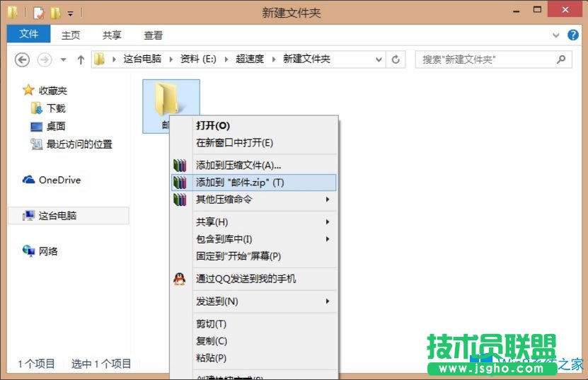Click the archive icon beside 其他压缩命令
The image size is (588, 380).
click(x=180, y=200)
